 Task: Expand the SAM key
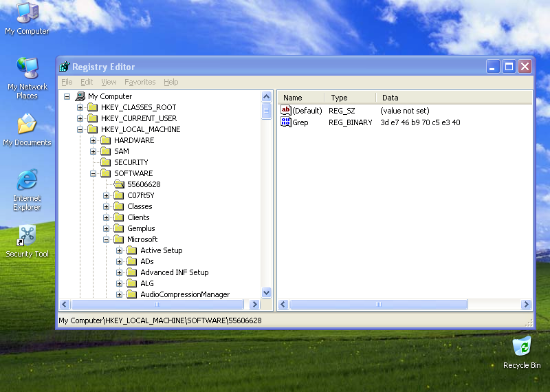[x=93, y=151]
